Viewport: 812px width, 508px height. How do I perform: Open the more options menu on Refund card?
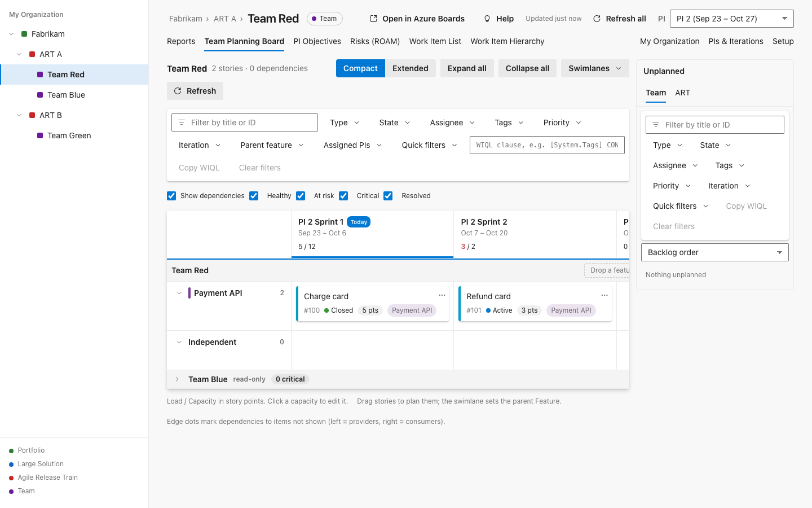click(x=604, y=295)
